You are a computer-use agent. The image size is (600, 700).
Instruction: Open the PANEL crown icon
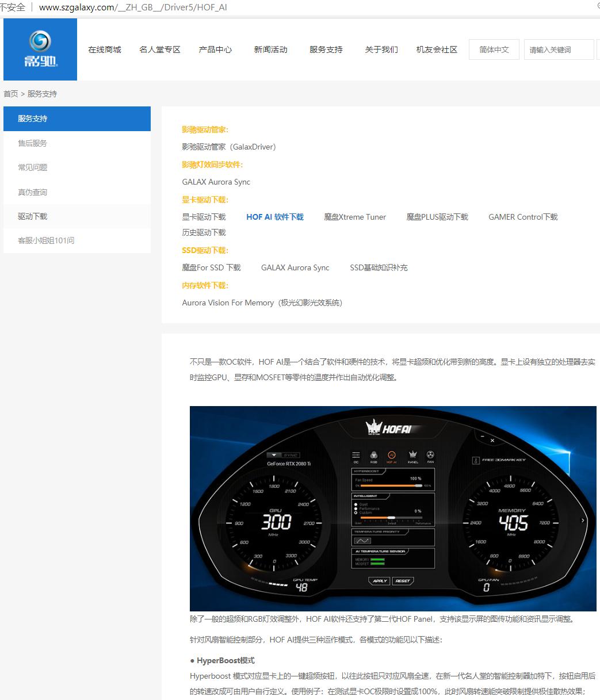412,457
